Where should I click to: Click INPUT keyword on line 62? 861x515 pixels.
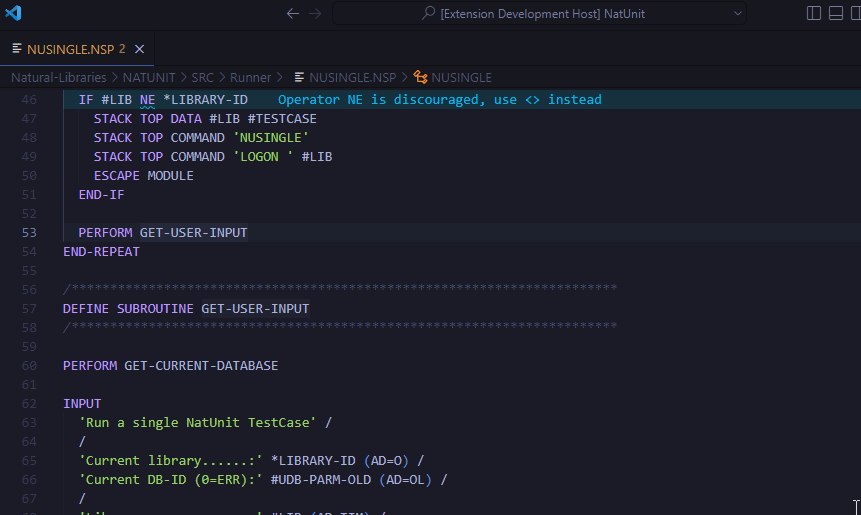tap(82, 404)
